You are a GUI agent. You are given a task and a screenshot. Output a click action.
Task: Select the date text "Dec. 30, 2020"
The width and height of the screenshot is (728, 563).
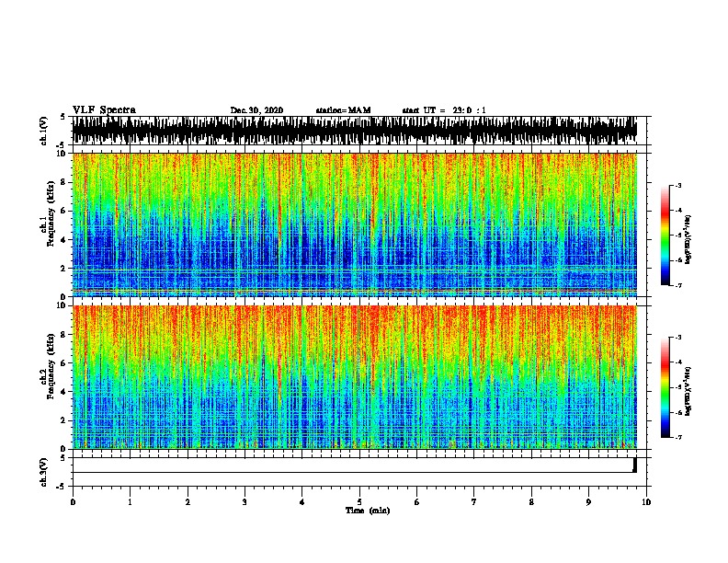point(256,110)
